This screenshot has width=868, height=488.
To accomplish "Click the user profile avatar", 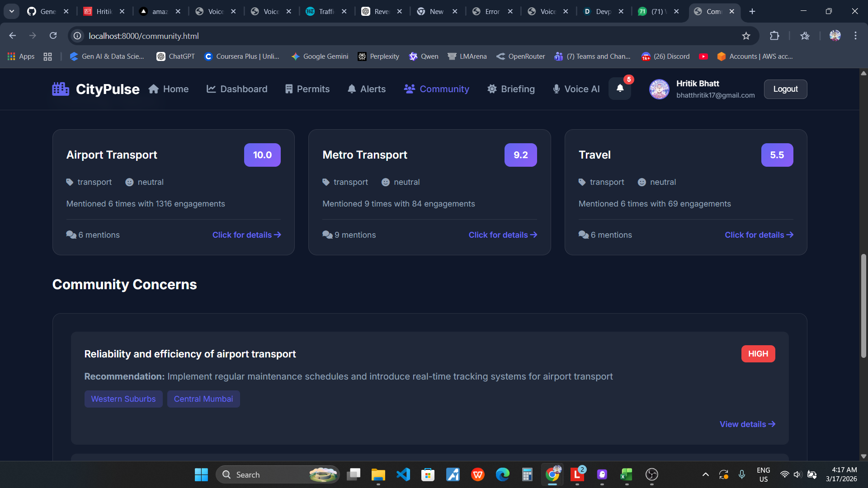I will [659, 89].
